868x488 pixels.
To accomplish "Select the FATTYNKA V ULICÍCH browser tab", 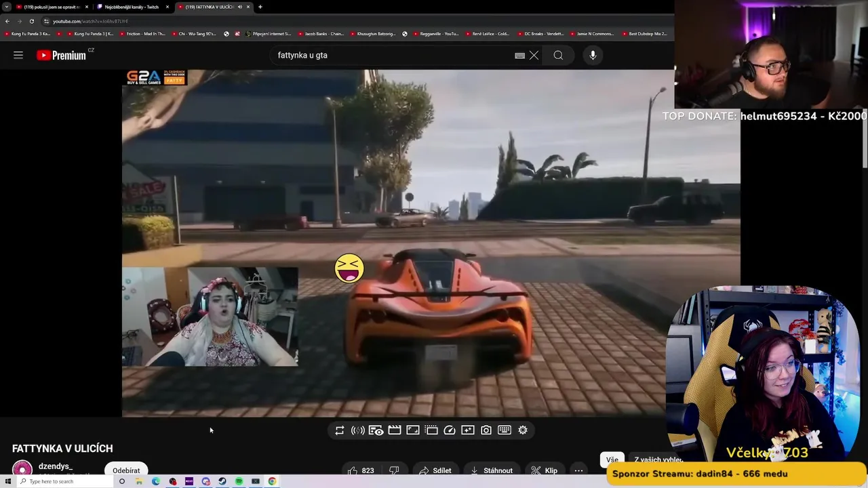I will click(x=210, y=7).
